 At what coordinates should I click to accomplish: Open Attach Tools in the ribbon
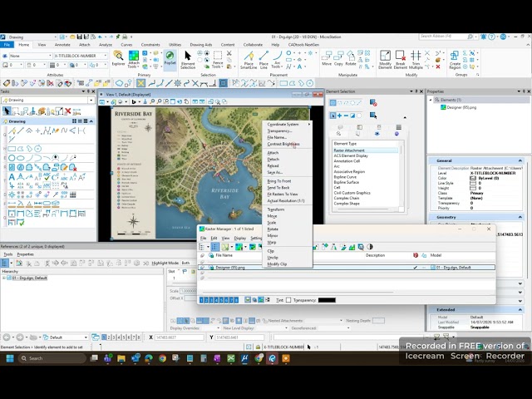coord(133,59)
